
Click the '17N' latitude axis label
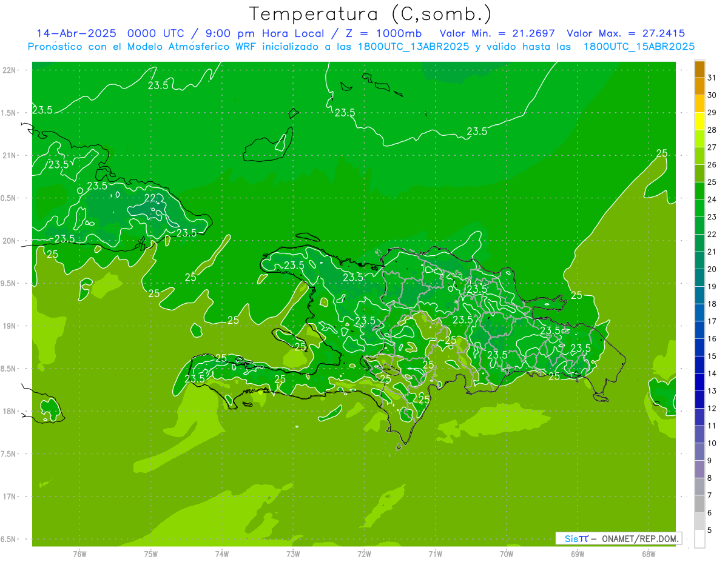10,497
